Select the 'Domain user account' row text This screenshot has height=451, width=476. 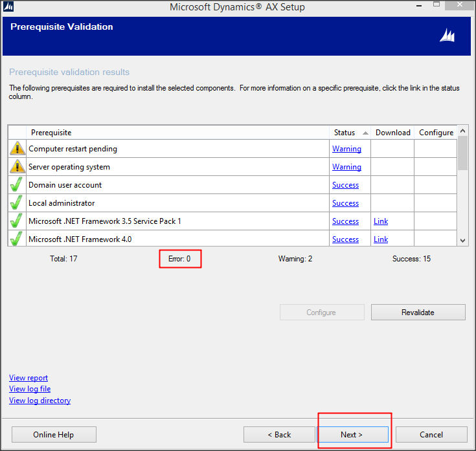65,185
